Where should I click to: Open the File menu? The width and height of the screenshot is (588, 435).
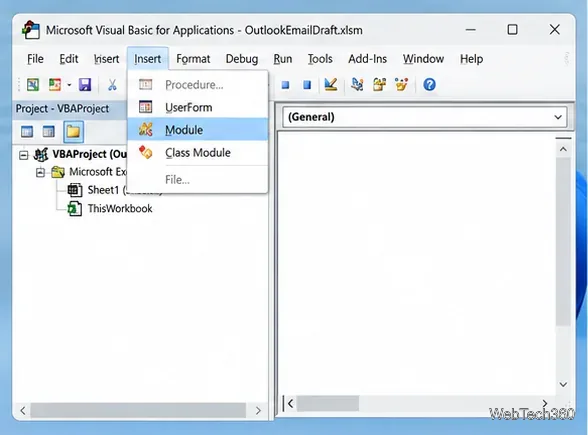35,59
